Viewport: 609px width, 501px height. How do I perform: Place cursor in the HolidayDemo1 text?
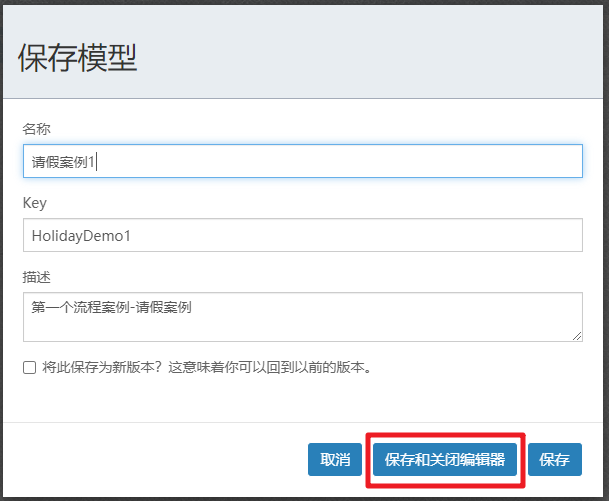pyautogui.click(x=80, y=237)
